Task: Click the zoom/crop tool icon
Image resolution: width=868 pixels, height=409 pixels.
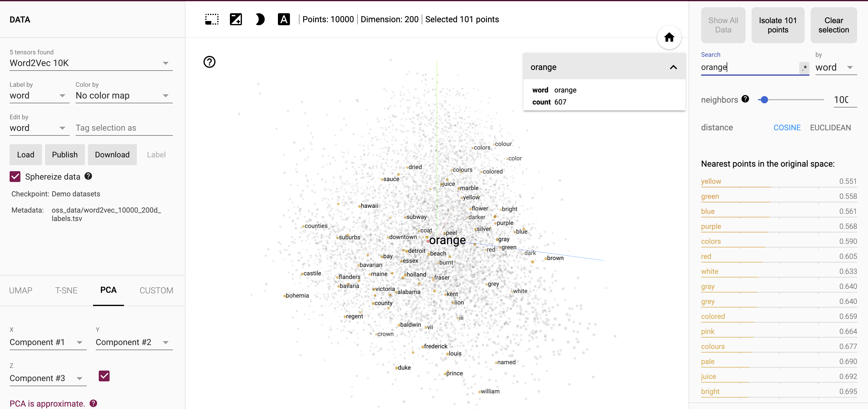Action: [x=235, y=20]
